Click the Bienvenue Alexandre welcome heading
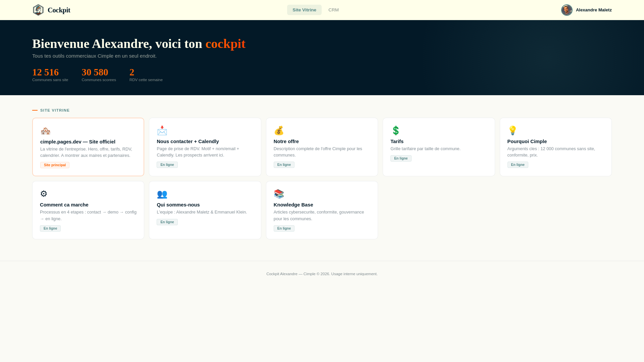 pos(139,44)
